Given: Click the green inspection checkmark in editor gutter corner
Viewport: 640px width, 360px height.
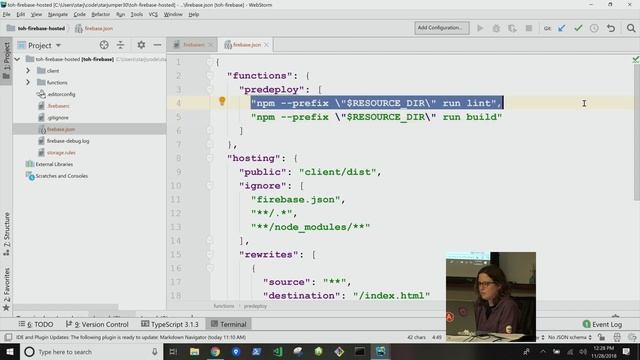Looking at the screenshot, I should pos(635,60).
